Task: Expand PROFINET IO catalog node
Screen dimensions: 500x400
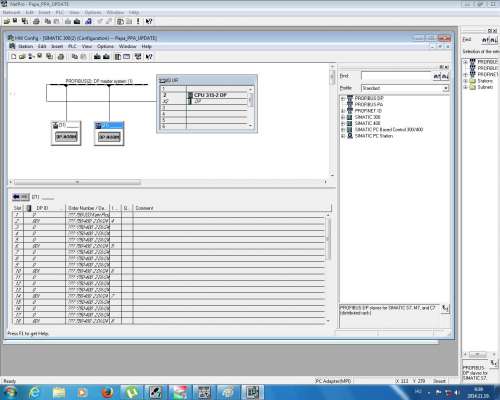Action: [x=343, y=111]
